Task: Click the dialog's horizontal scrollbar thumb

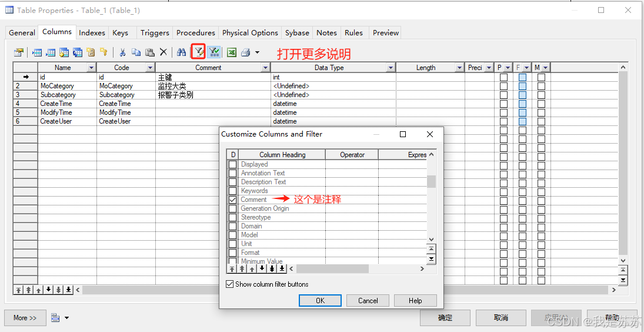Action: click(332, 269)
